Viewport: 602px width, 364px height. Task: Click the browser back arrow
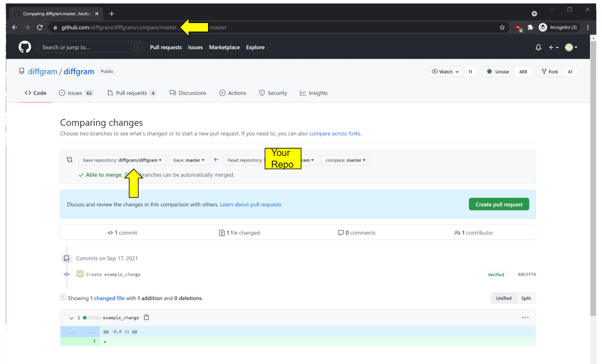[x=15, y=27]
